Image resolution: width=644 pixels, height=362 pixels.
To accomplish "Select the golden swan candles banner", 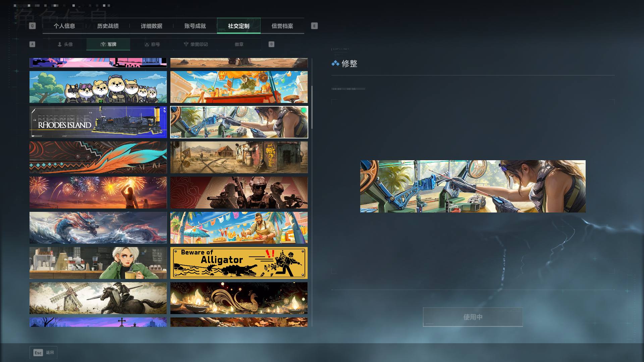I will 239,298.
